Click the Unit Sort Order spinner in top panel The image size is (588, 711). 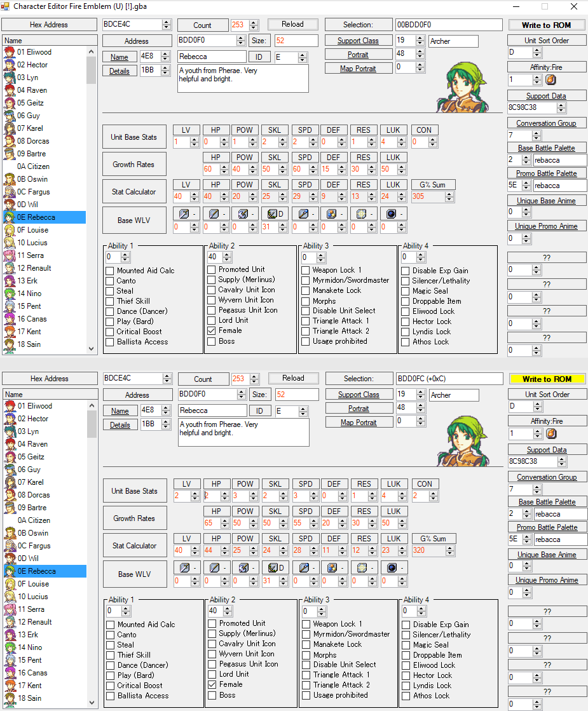[537, 53]
